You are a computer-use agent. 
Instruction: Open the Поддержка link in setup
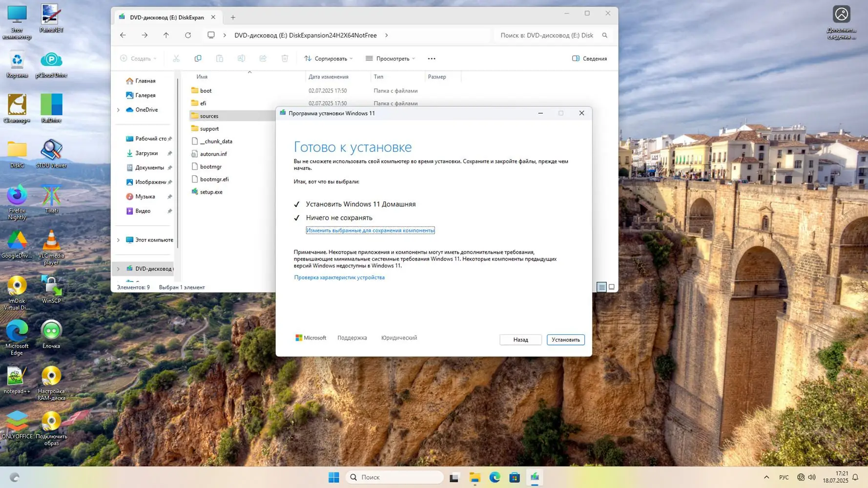tap(352, 338)
